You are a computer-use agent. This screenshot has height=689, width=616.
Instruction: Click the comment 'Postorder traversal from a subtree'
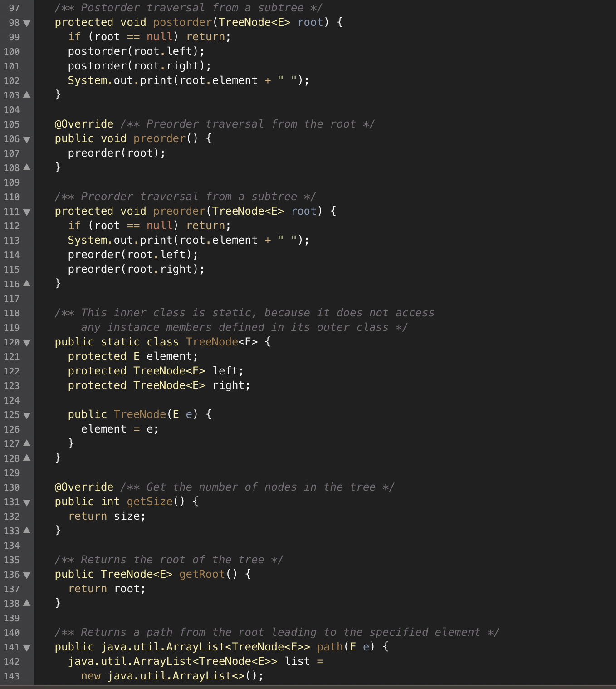click(x=188, y=8)
